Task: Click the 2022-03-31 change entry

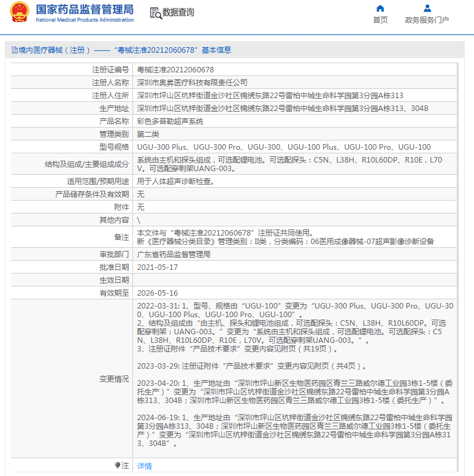Action: pyautogui.click(x=295, y=328)
